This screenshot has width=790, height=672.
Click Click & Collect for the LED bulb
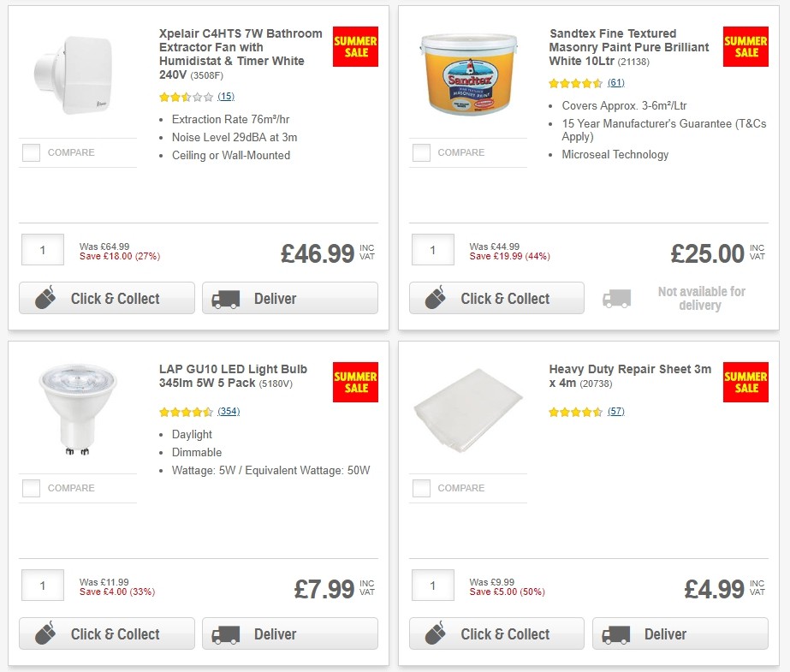[x=106, y=633]
